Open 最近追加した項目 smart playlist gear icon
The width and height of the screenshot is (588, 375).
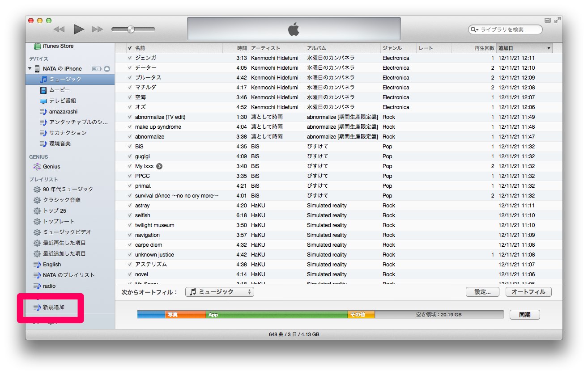point(37,254)
